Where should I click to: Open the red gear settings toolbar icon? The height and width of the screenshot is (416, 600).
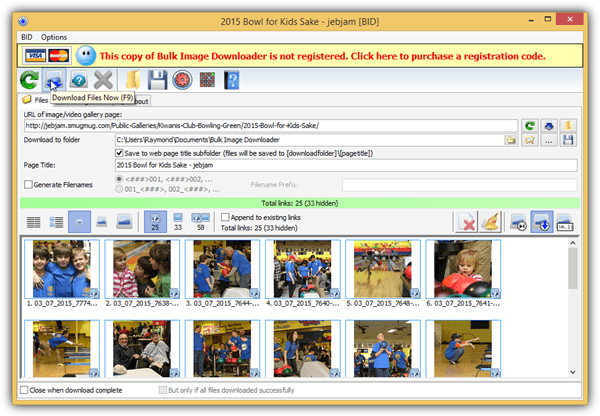182,80
